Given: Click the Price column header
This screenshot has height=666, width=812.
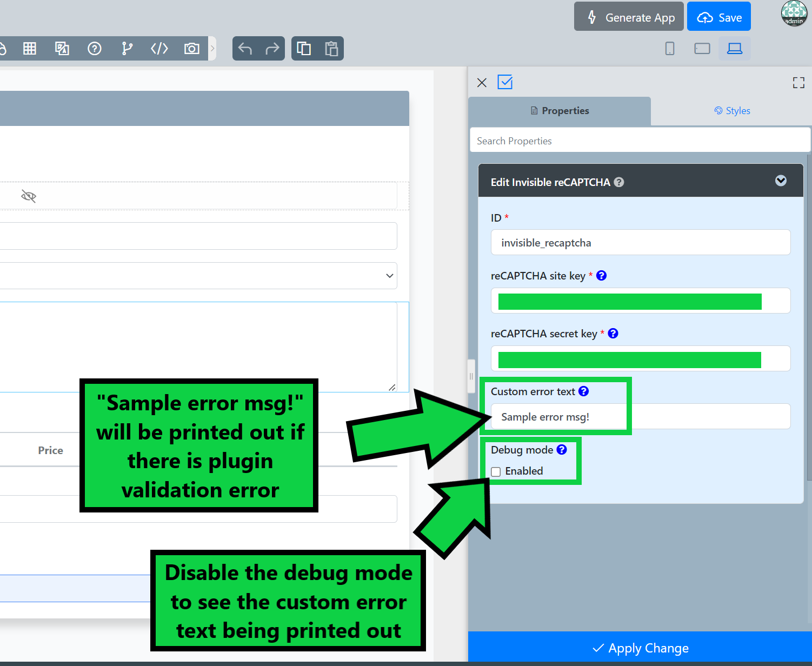Looking at the screenshot, I should pyautogui.click(x=50, y=450).
